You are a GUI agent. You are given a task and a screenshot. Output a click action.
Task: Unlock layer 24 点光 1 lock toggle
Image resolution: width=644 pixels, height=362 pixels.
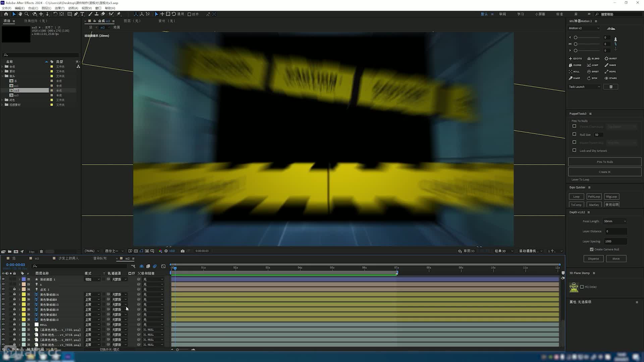[14, 289]
